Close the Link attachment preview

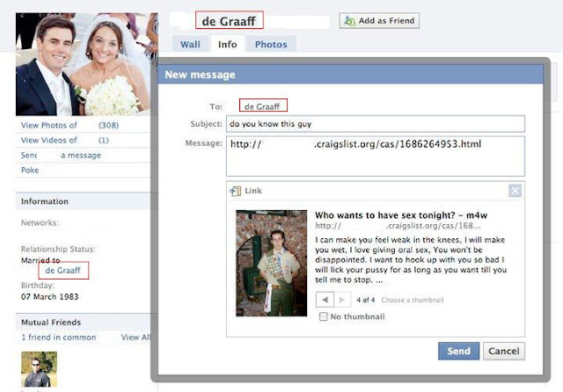[515, 191]
